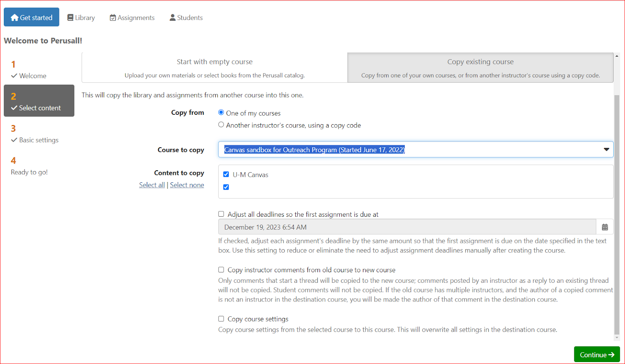Switch to Start with empty course tab
The height and width of the screenshot is (364, 625).
214,68
